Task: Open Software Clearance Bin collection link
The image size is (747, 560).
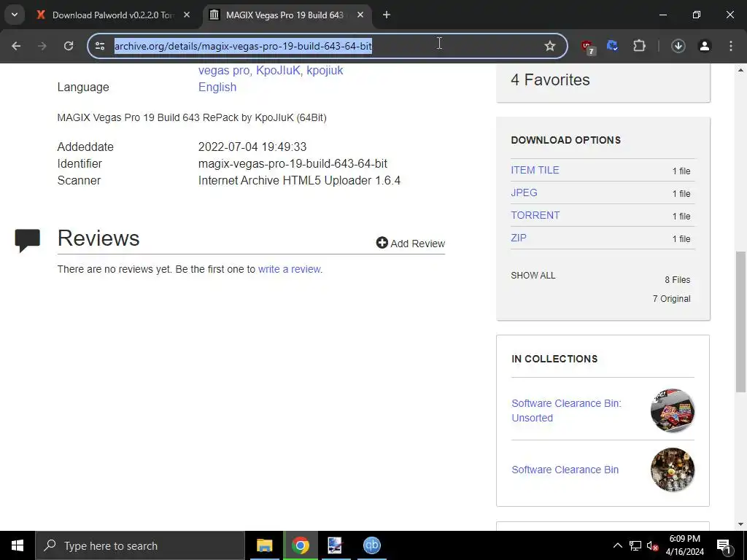Action: tap(565, 470)
